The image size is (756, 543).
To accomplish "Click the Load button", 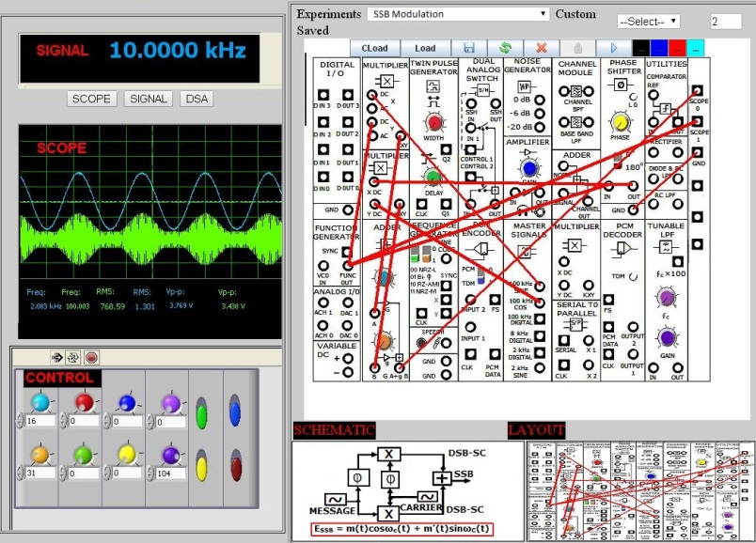I will [x=425, y=47].
